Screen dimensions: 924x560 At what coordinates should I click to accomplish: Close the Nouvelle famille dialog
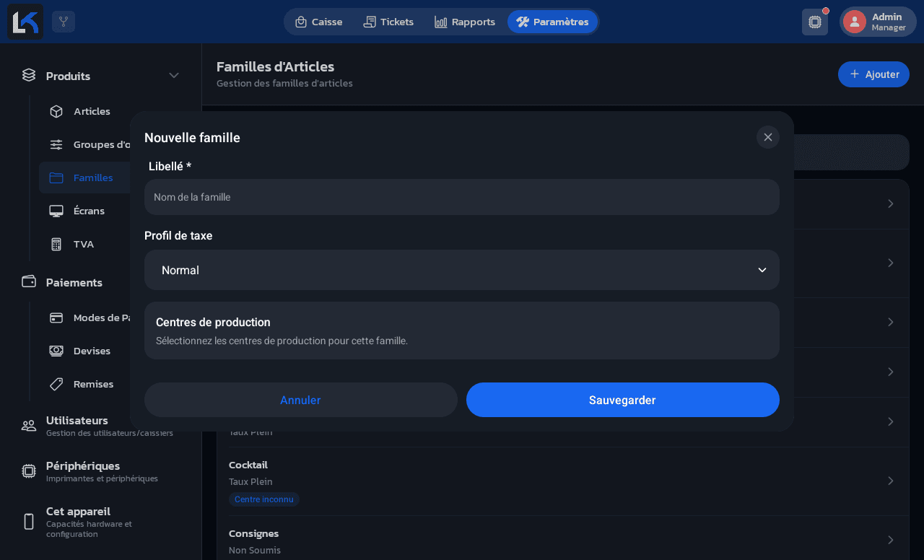coord(768,137)
